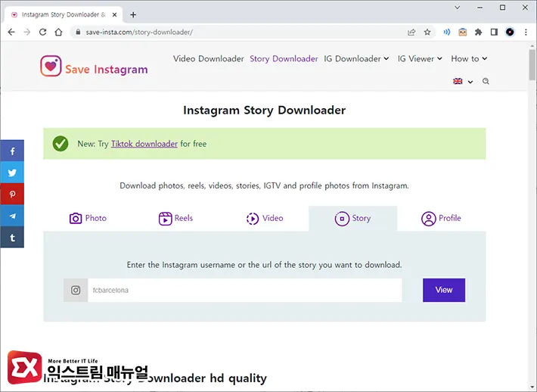Click the browser back arrow
537x392 pixels.
click(11, 33)
